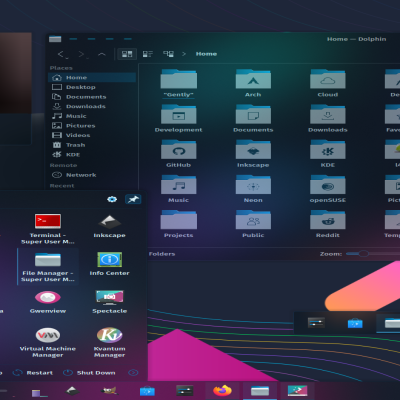400x400 pixels.
Task: Go up one folder level in Dolphin
Action: point(102,54)
